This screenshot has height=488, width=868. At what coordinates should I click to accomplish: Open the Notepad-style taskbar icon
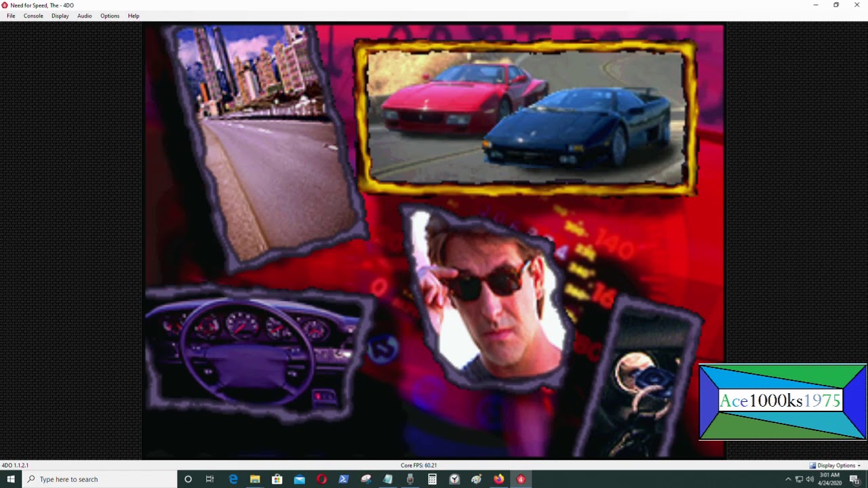[388, 479]
